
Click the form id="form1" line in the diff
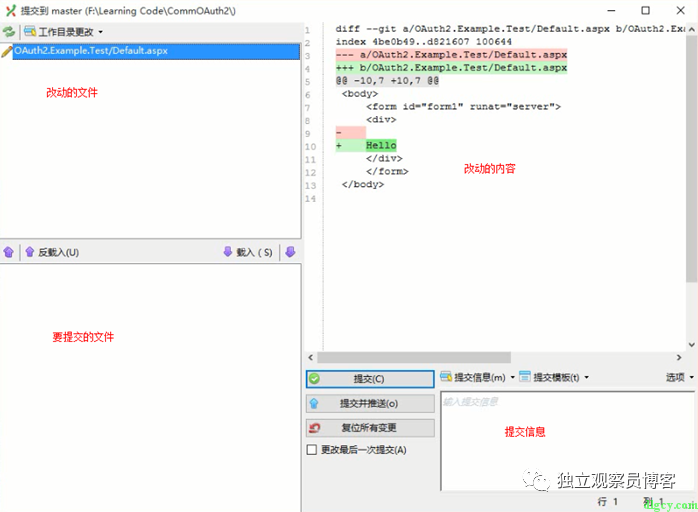tap(463, 107)
